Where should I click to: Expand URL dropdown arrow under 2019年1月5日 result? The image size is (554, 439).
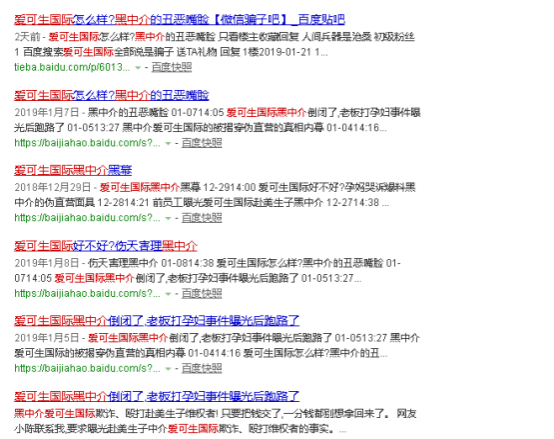[168, 369]
